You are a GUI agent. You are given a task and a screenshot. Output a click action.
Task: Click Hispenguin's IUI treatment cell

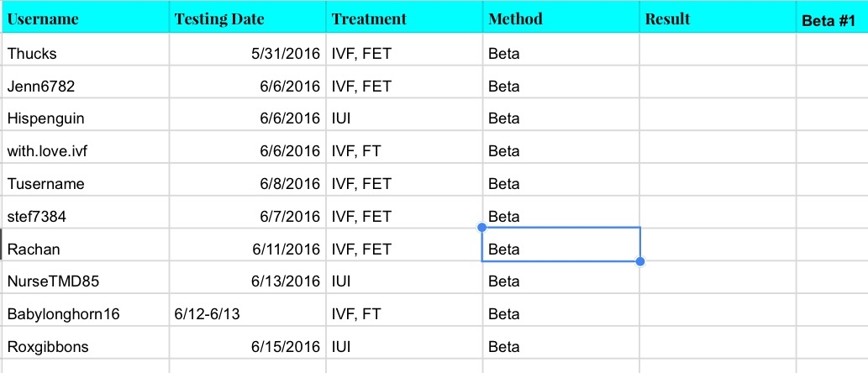coord(404,119)
